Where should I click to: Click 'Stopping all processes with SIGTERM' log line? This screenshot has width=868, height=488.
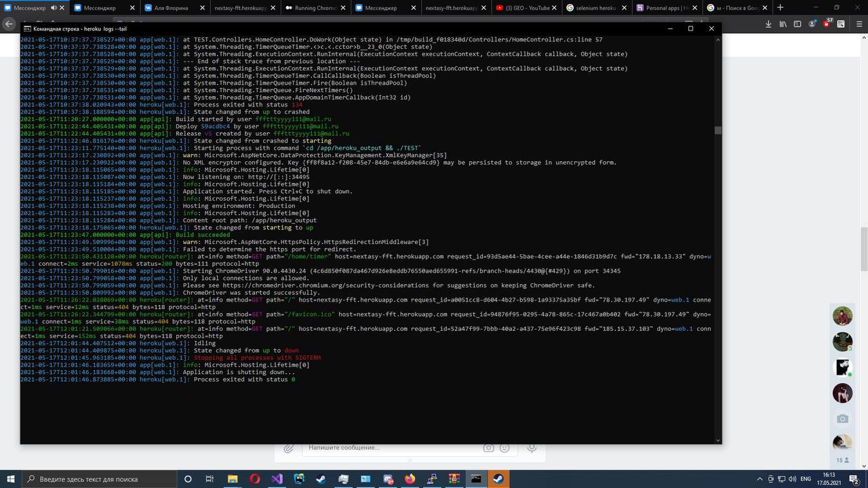pos(258,357)
